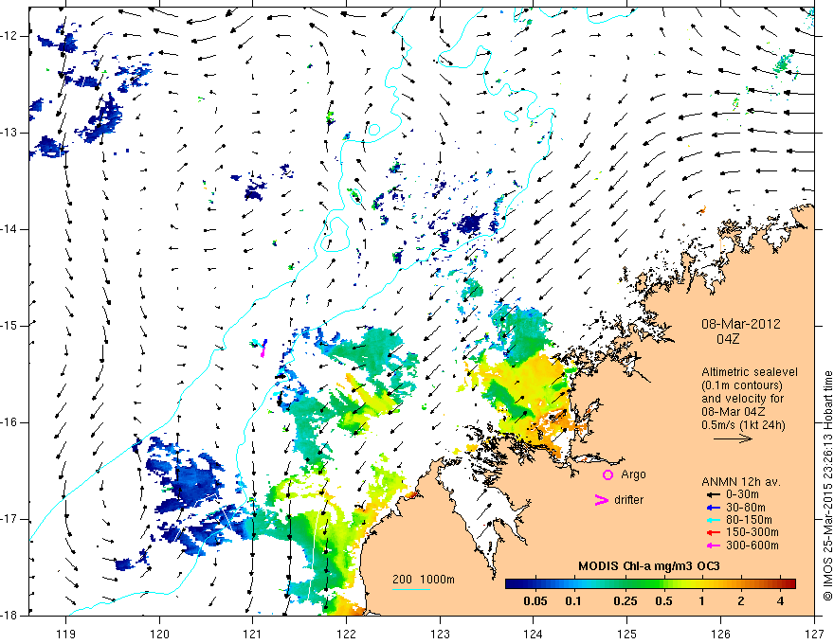Click longitude label 124 on the bottom axis
Image resolution: width=834 pixels, height=644 pixels.
534,634
